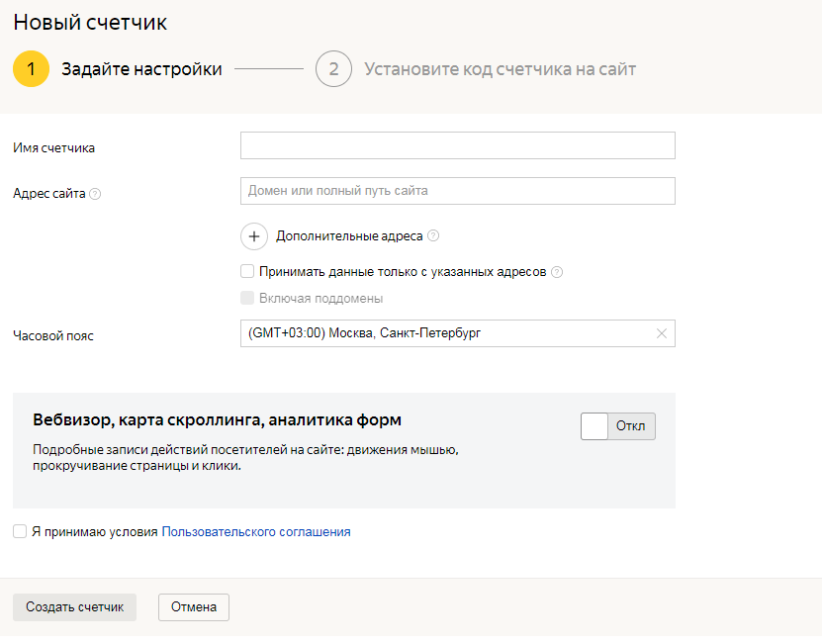The width and height of the screenshot is (822, 644).
Task: Clear the timezone with the X icon
Action: click(x=662, y=333)
